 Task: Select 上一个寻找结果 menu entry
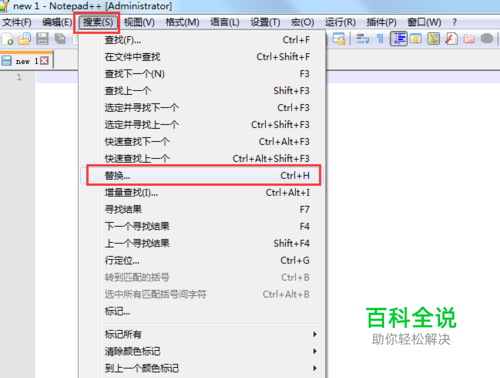203,244
